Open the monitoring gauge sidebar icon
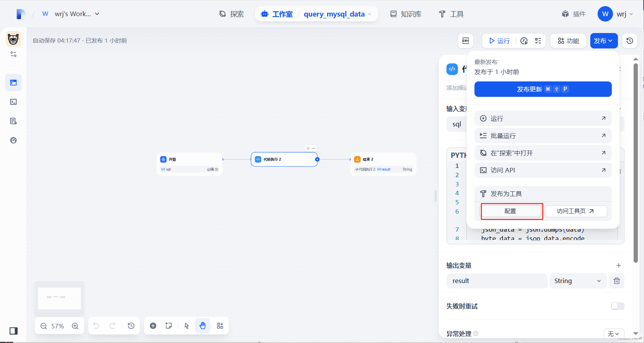The height and width of the screenshot is (343, 644). (13, 140)
